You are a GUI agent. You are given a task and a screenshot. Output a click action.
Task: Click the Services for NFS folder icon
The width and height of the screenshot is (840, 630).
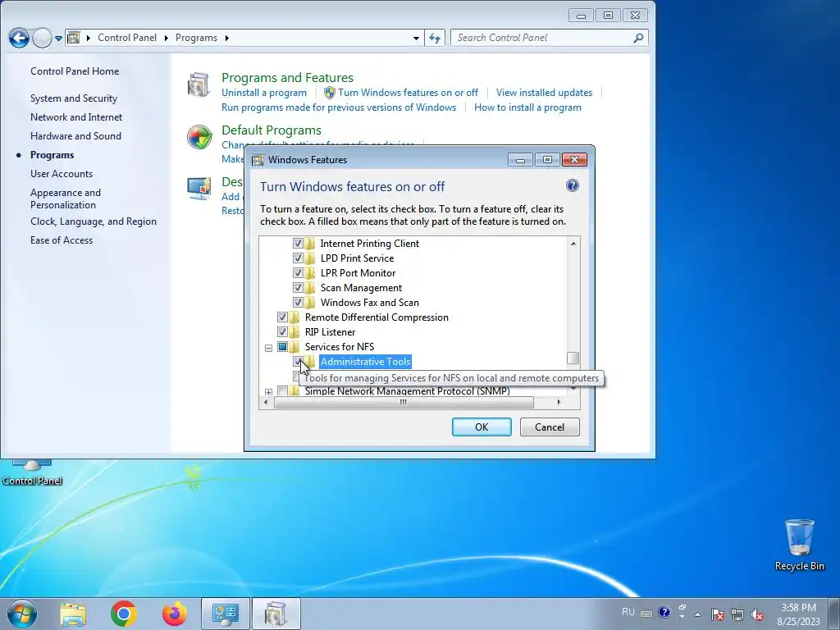point(294,347)
